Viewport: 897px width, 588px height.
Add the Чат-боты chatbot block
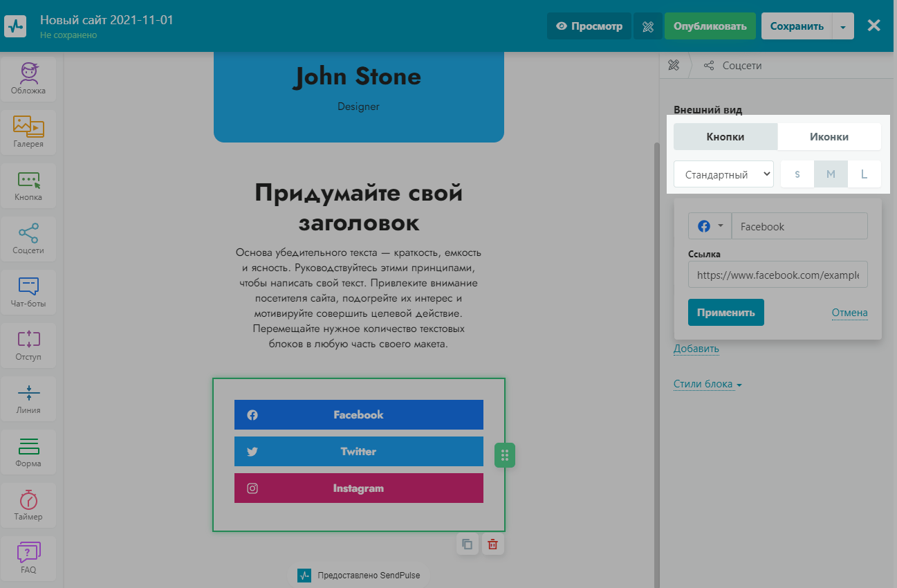[x=28, y=292]
